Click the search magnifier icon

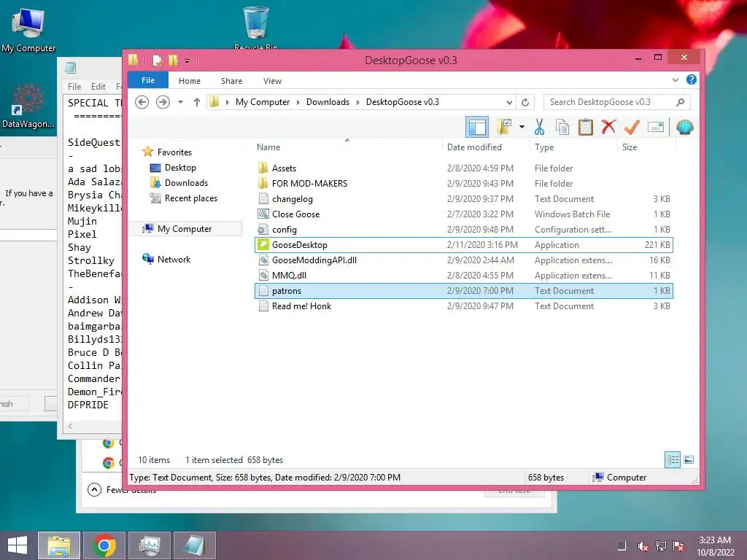pyautogui.click(x=681, y=102)
